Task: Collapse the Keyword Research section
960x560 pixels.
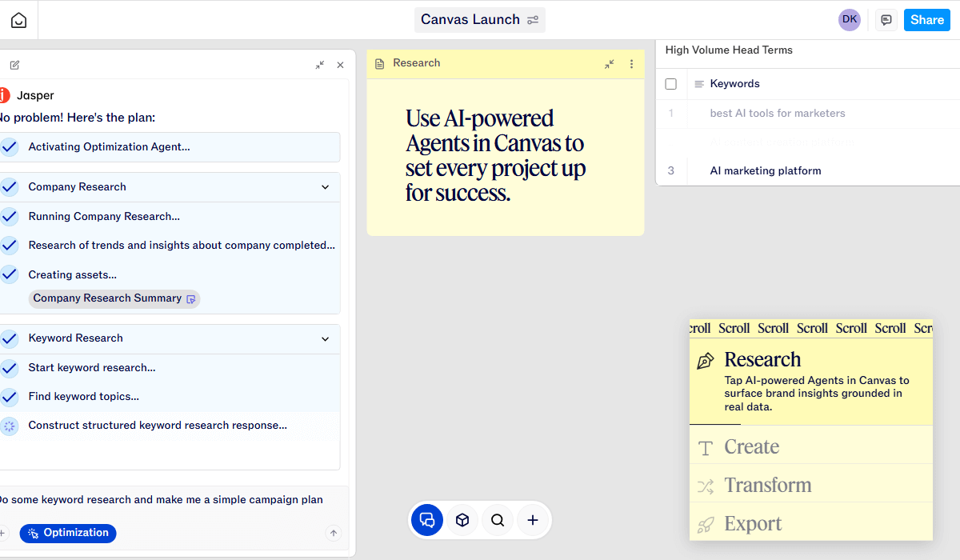Action: [x=326, y=338]
